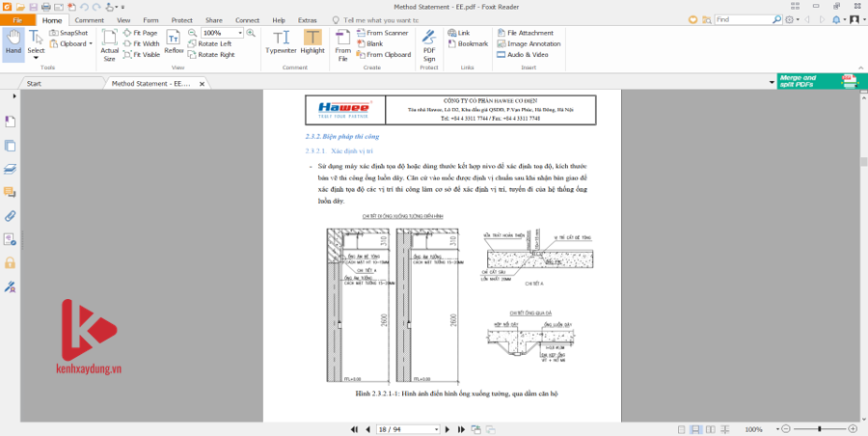Adjust the zoom slider in the status bar
Viewport: 868px width, 436px height.
pyautogui.click(x=819, y=428)
